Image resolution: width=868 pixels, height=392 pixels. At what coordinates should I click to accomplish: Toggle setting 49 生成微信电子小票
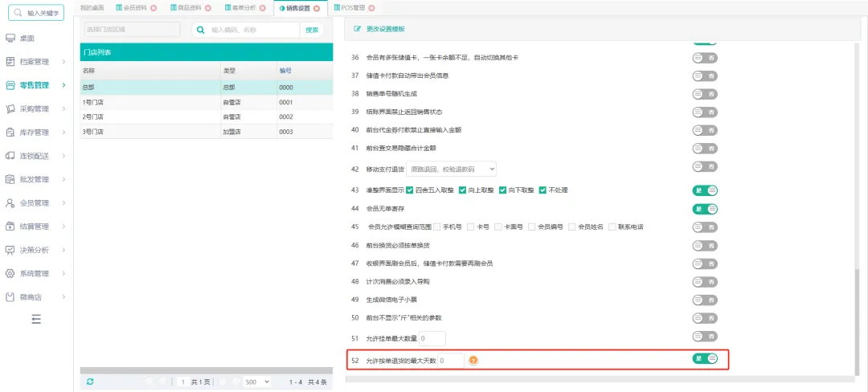705,300
